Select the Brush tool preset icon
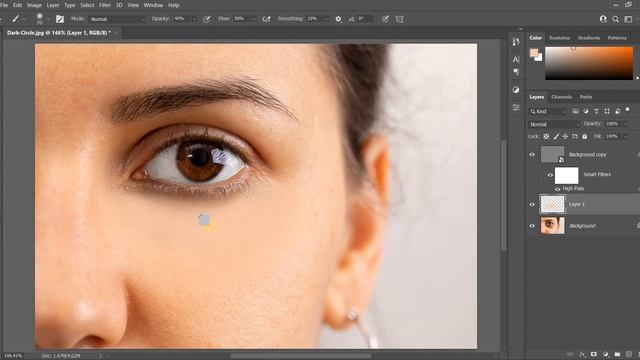Image resolution: width=640 pixels, height=360 pixels. [16, 19]
